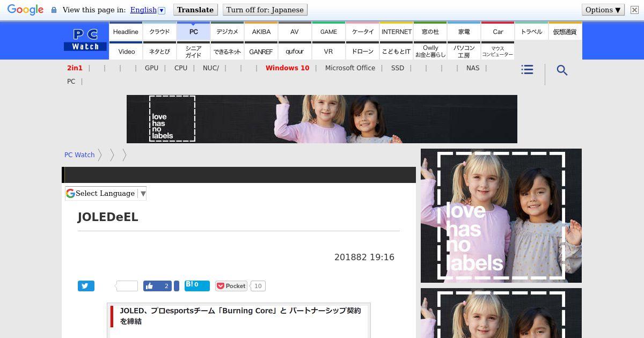Click the Hatena bookmark B! button
Screen dimensions: 644x338
(197, 285)
